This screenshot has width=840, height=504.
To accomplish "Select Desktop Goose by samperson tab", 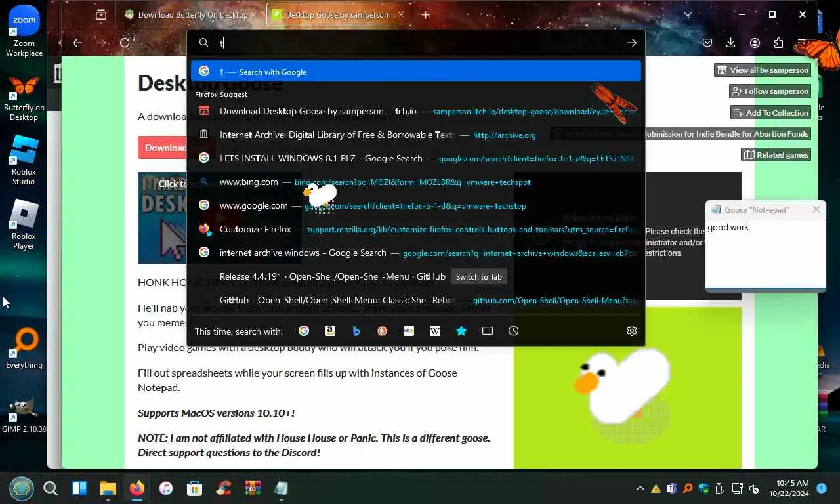I will click(339, 14).
